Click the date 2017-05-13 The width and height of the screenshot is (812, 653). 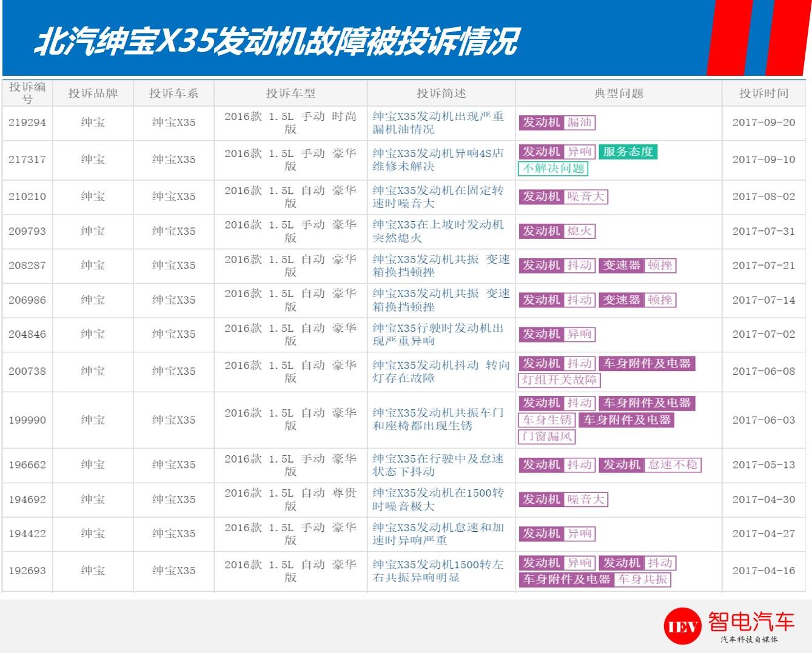pyautogui.click(x=763, y=464)
